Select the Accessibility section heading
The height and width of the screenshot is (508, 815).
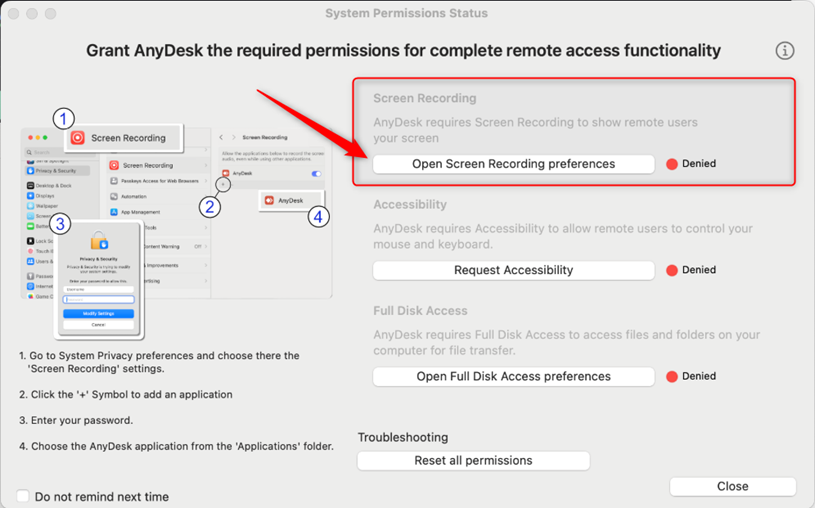click(x=410, y=204)
